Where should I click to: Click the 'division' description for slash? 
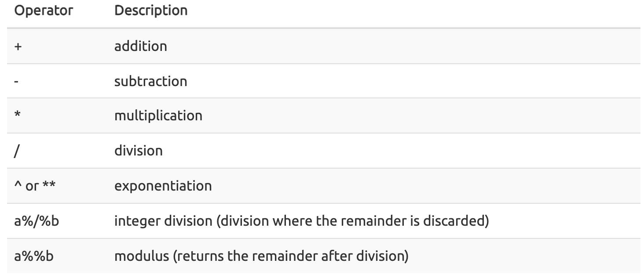(x=139, y=151)
